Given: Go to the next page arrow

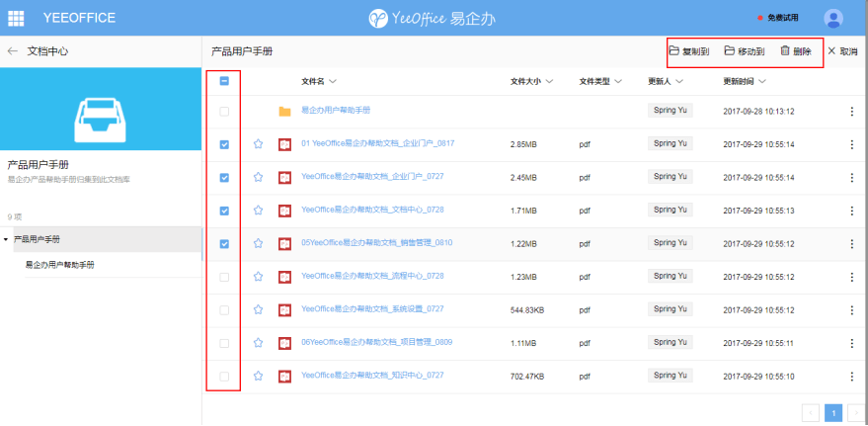Looking at the screenshot, I should click(x=856, y=413).
